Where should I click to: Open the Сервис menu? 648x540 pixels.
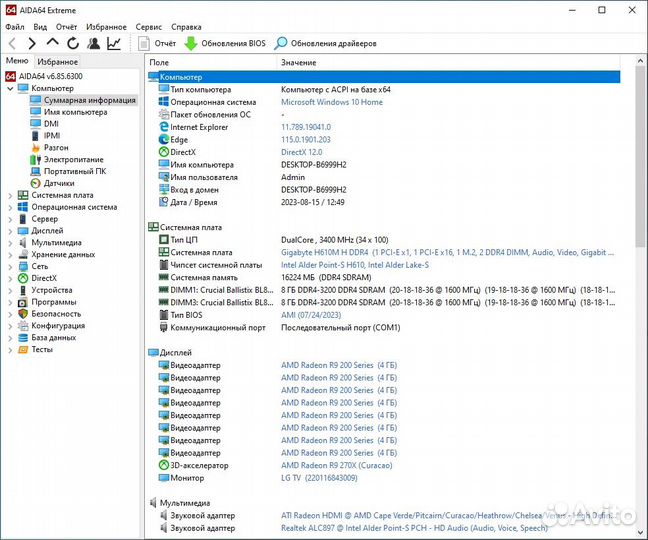click(149, 27)
